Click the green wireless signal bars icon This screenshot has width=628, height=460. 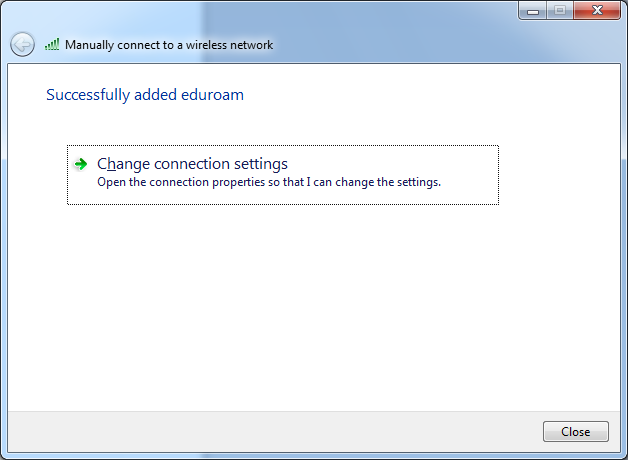click(52, 45)
